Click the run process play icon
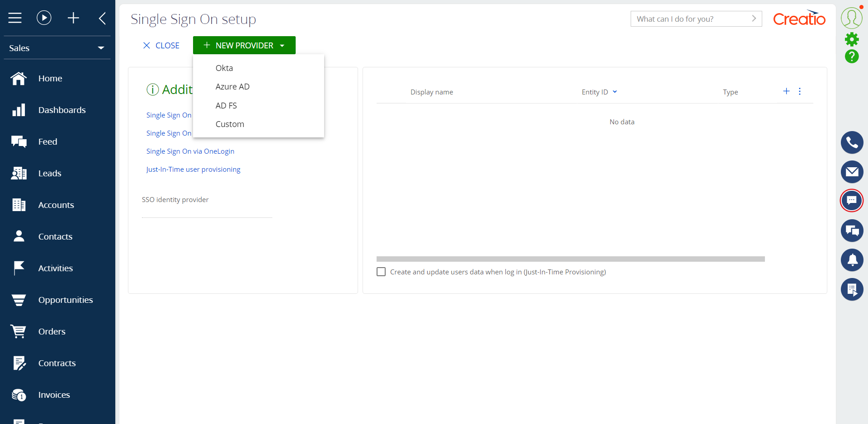 [x=44, y=18]
